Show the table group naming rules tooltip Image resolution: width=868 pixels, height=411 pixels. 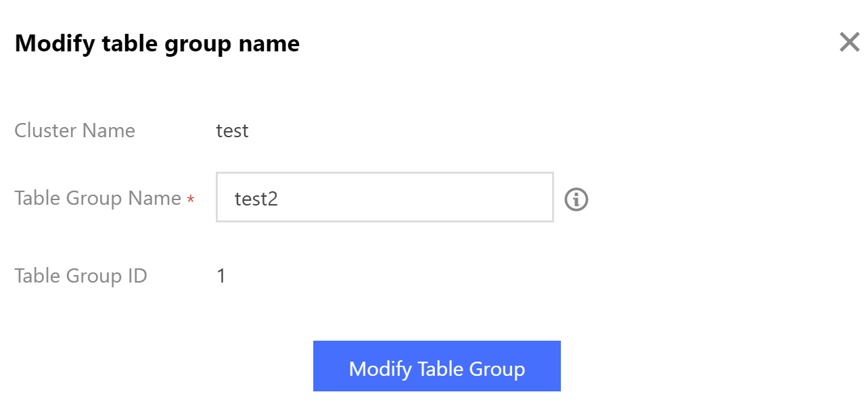point(576,199)
